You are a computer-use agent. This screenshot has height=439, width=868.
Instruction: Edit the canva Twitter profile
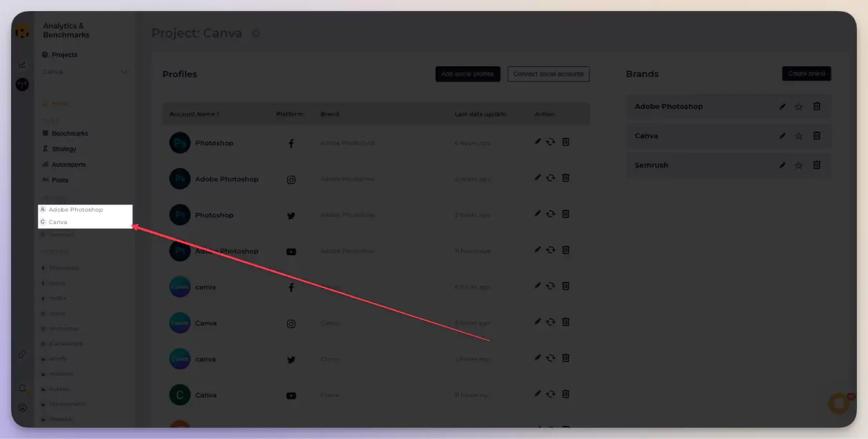(538, 357)
